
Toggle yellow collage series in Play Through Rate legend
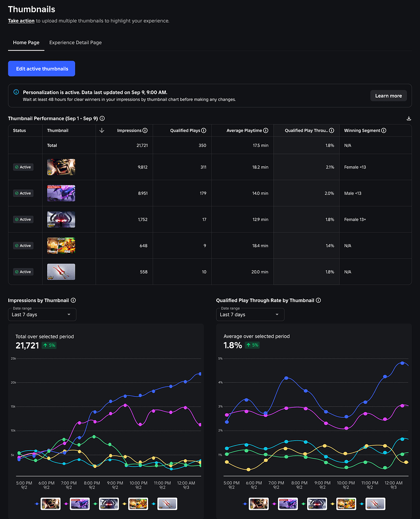(x=344, y=503)
